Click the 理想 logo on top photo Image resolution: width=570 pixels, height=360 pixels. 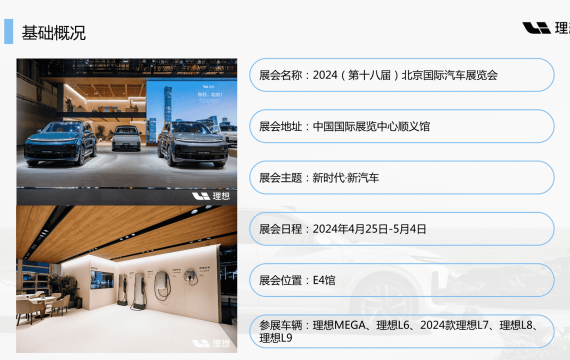click(211, 196)
